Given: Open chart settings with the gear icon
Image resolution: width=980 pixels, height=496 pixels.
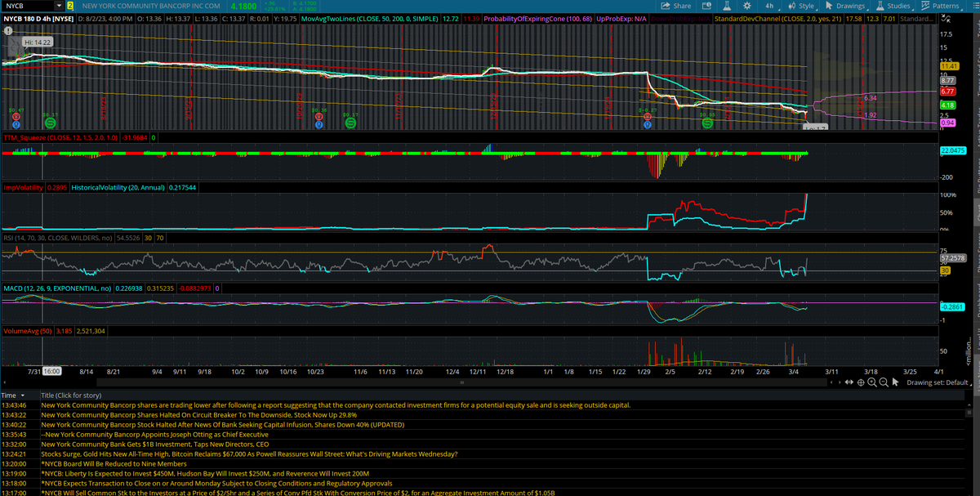Looking at the screenshot, I should point(746,6).
